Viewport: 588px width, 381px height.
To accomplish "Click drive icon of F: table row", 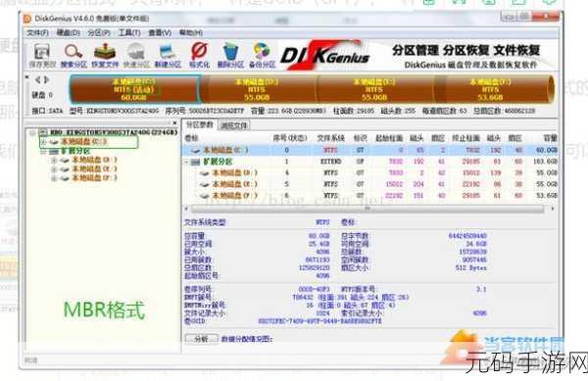I will click(205, 196).
